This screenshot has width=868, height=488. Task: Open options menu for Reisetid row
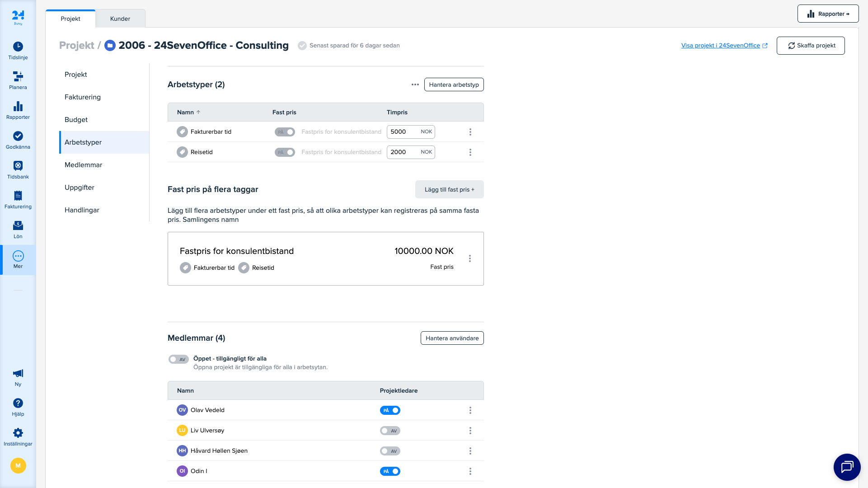470,152
